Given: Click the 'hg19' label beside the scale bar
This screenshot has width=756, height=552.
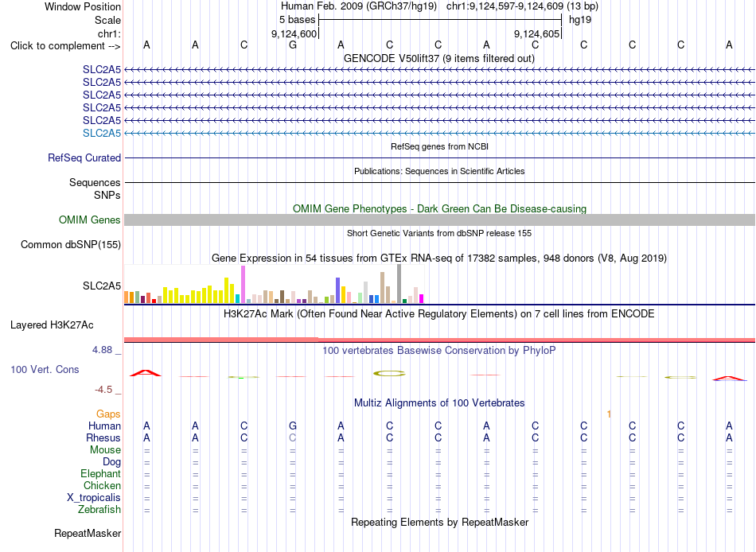Looking at the screenshot, I should (x=580, y=20).
